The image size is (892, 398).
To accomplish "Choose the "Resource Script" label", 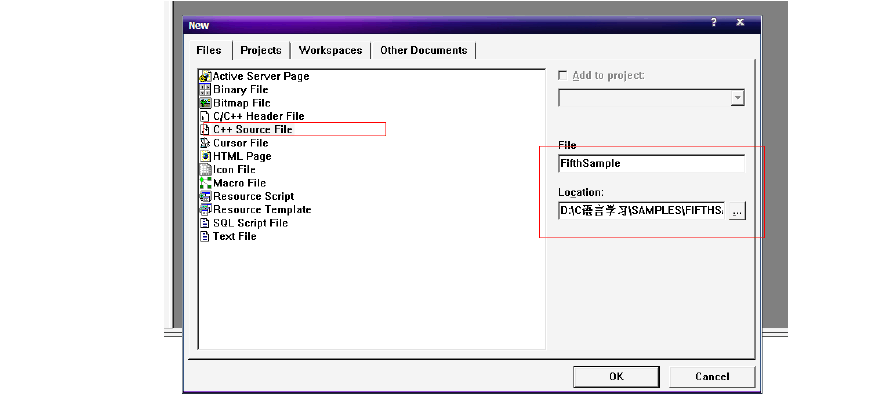I will [254, 196].
